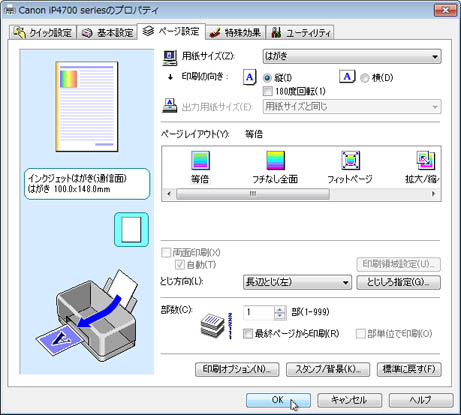The image size is (461, 415).
Task: Enable the 180度回転 checkbox
Action: (267, 91)
